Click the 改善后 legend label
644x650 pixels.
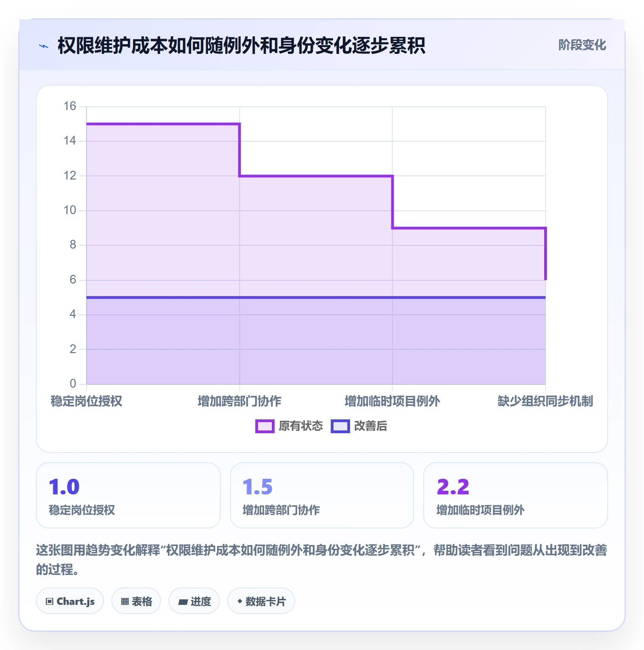tap(370, 426)
